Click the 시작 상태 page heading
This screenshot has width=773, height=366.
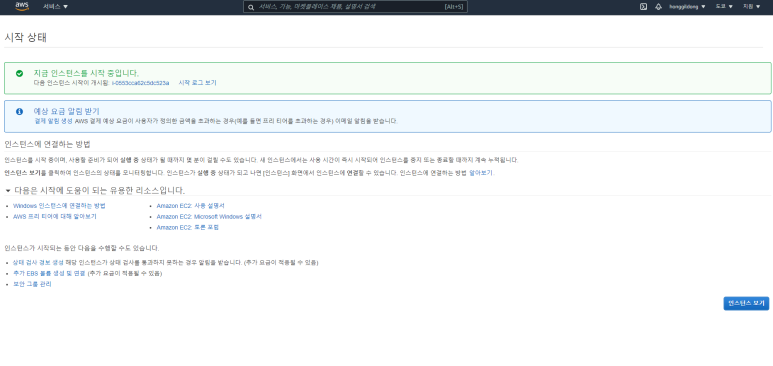(x=26, y=37)
